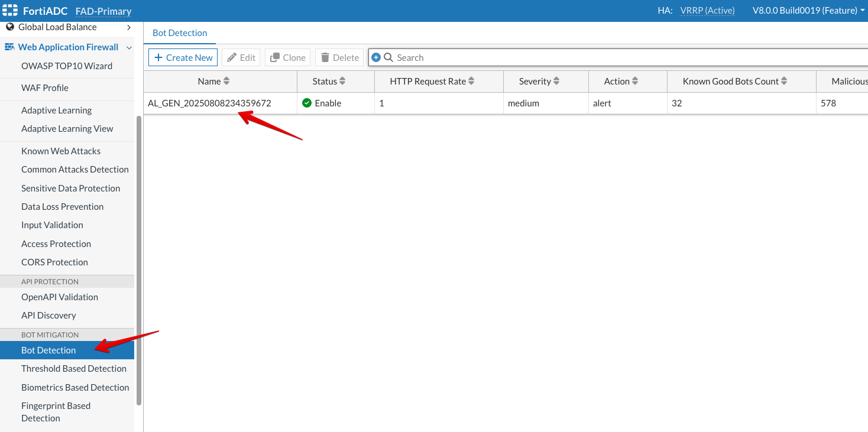868x432 pixels.
Task: Click the blue plus search filter icon
Action: click(376, 57)
